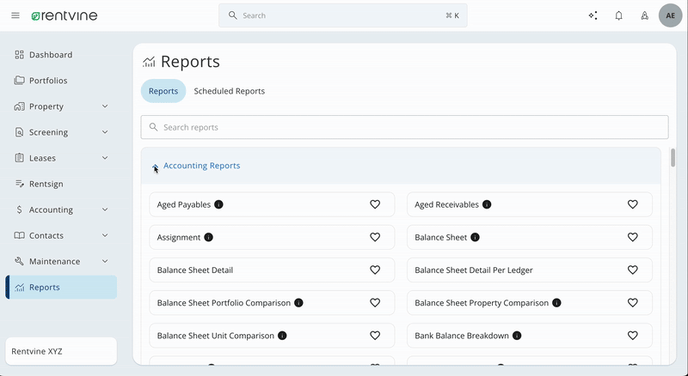Click info icon beside Balance Sheet
This screenshot has width=688, height=376.
coord(475,237)
